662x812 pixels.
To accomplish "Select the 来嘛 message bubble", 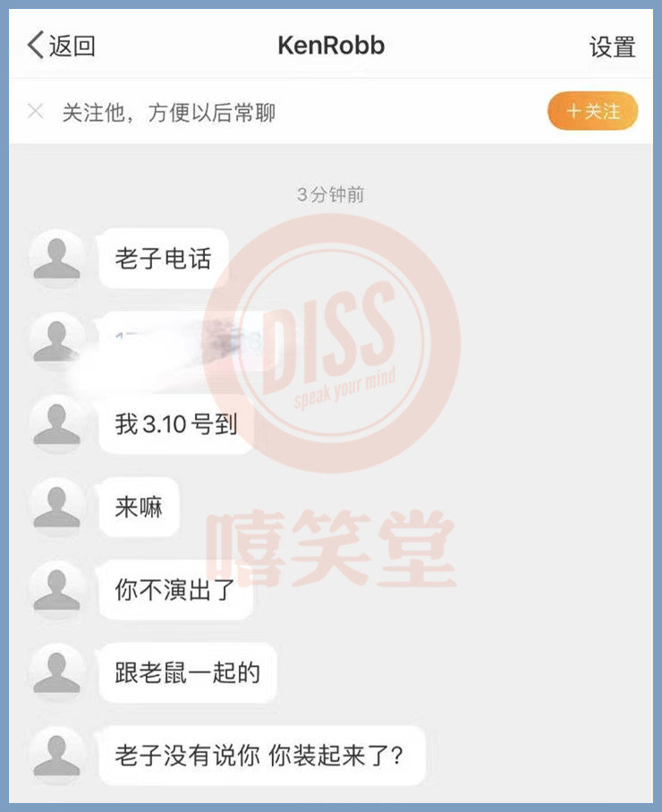I will tap(139, 507).
